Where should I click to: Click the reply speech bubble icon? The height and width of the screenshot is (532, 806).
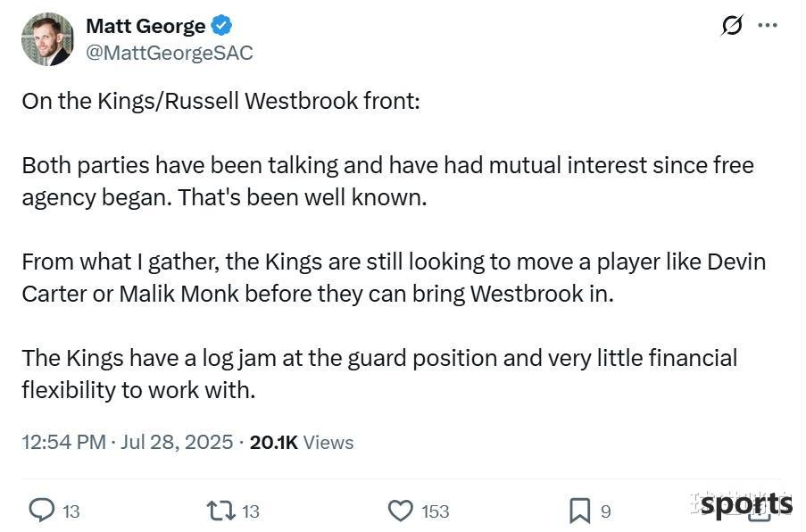click(41, 511)
